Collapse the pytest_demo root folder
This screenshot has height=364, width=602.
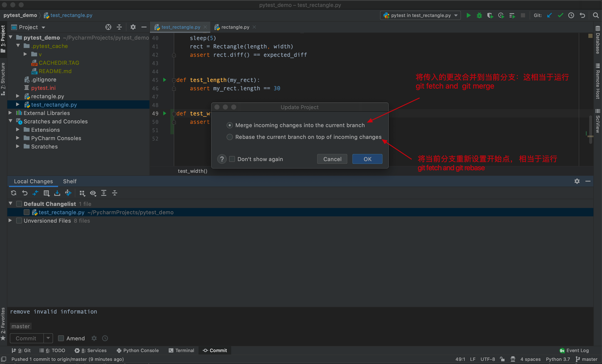click(11, 37)
